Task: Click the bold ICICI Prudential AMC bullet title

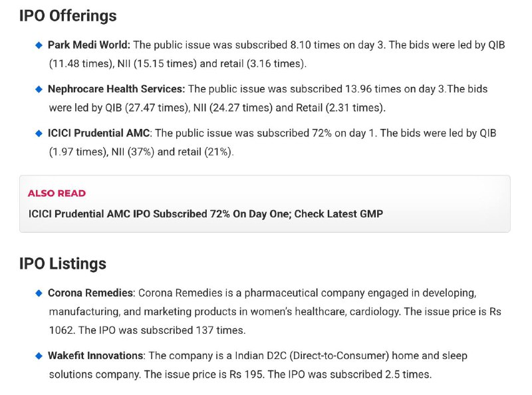Action: [99, 133]
